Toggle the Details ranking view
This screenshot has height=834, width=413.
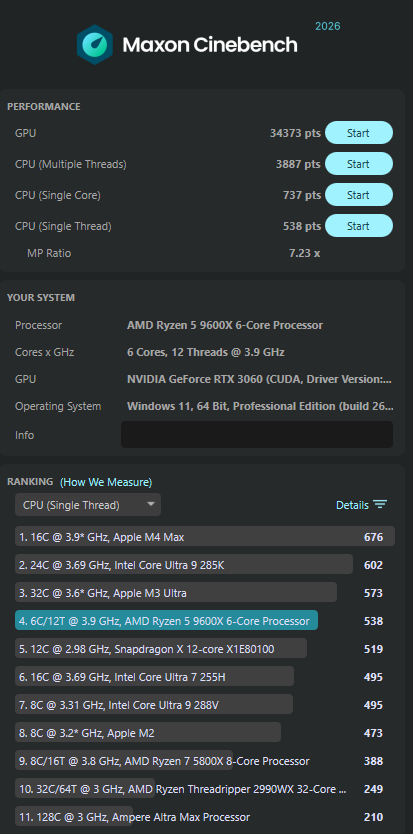pyautogui.click(x=361, y=505)
